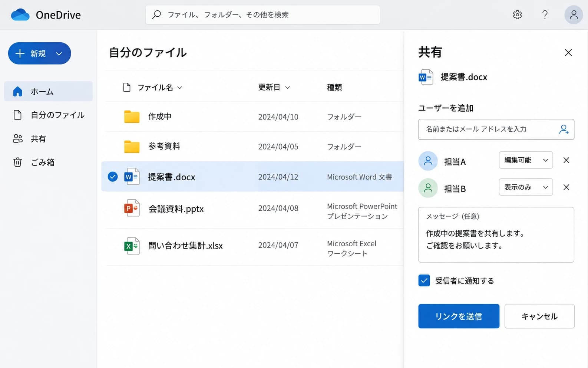Screen dimensions: 588x368
Task: Click the Microsoft PowerPoint プレゼンテーション type cell
Action: [362, 211]
